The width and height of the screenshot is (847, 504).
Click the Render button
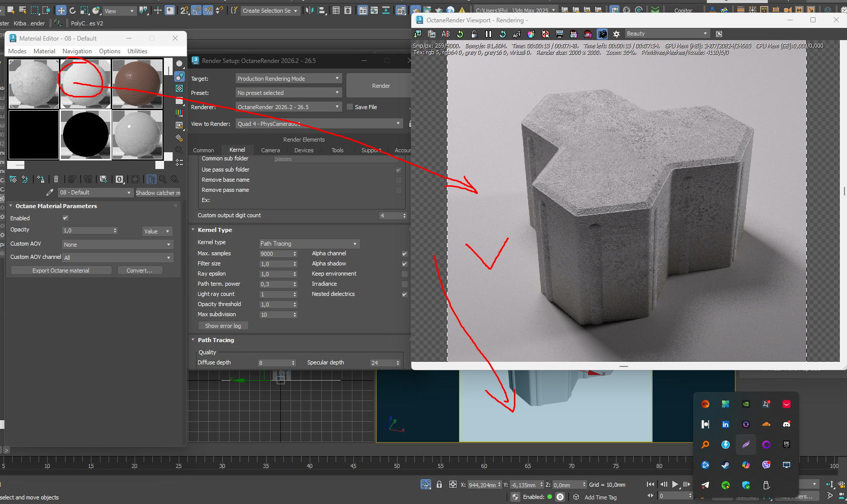tap(381, 86)
